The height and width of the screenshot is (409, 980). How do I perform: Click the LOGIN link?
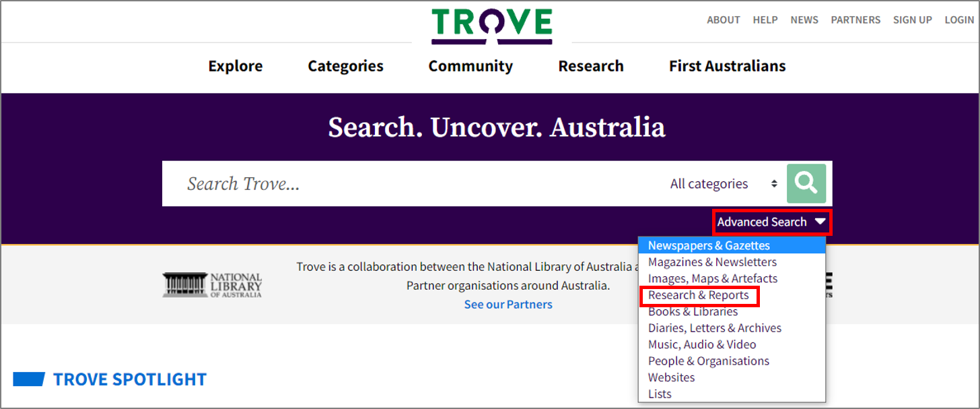(959, 20)
